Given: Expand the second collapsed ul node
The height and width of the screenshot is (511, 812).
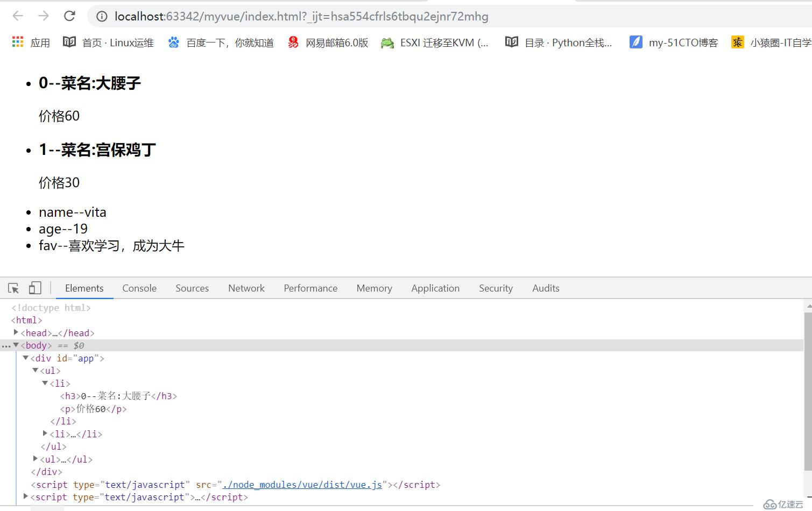Looking at the screenshot, I should coord(36,458).
